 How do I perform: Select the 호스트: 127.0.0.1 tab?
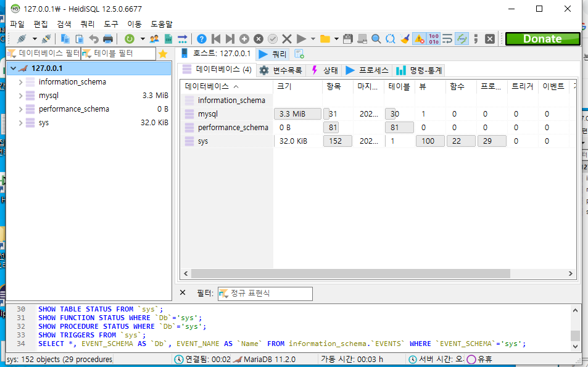point(217,54)
